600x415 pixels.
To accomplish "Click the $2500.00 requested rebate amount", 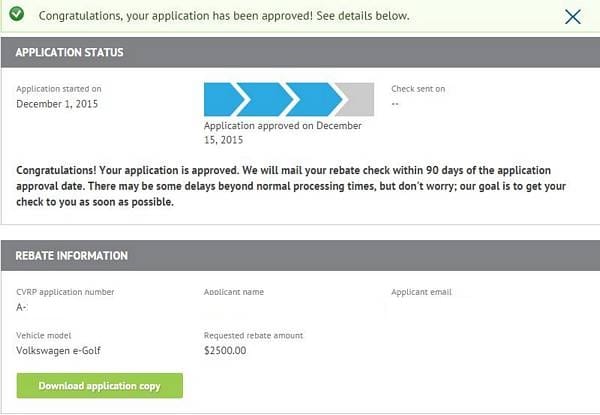I will [225, 351].
